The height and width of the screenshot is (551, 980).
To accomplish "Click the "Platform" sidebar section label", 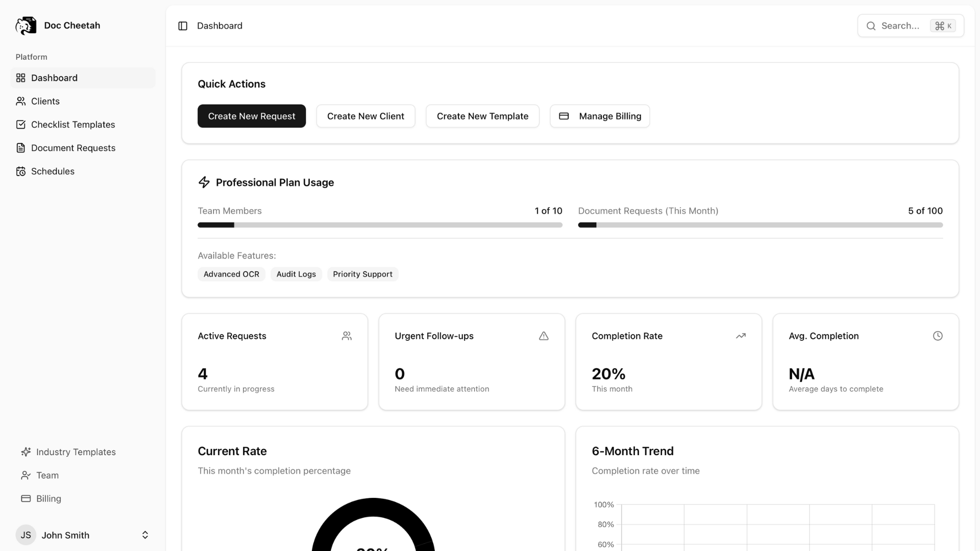I will click(31, 57).
